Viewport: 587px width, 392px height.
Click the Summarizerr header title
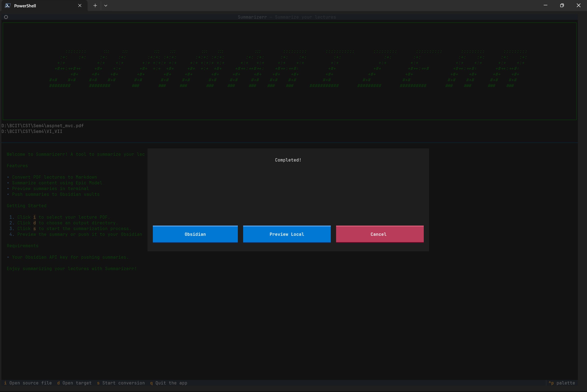287,17
